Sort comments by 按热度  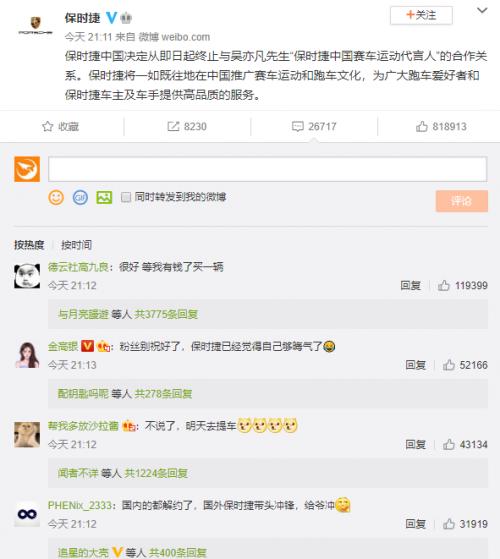pos(29,245)
